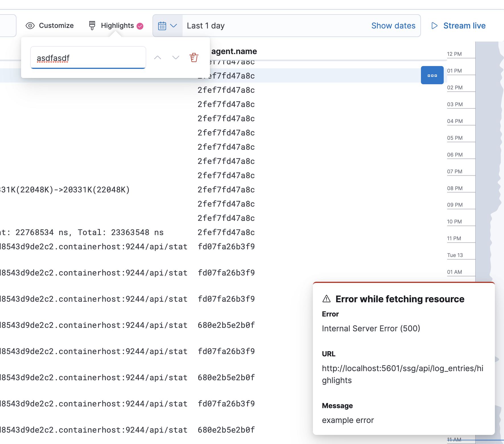Click the Highlights brush button
Screen dimensions: 504x444
pyautogui.click(x=116, y=26)
